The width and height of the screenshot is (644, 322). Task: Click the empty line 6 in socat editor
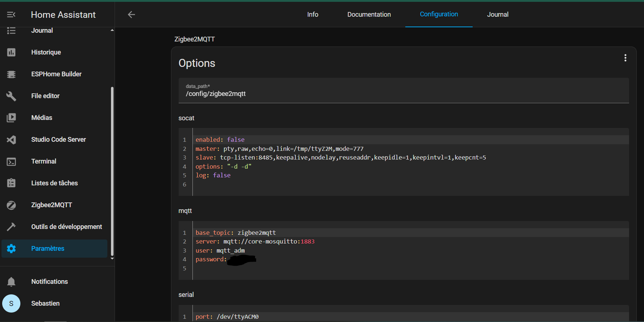(x=411, y=184)
